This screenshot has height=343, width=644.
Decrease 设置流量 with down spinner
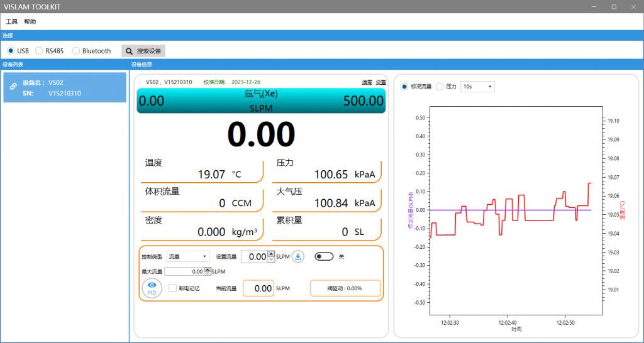[271, 259]
